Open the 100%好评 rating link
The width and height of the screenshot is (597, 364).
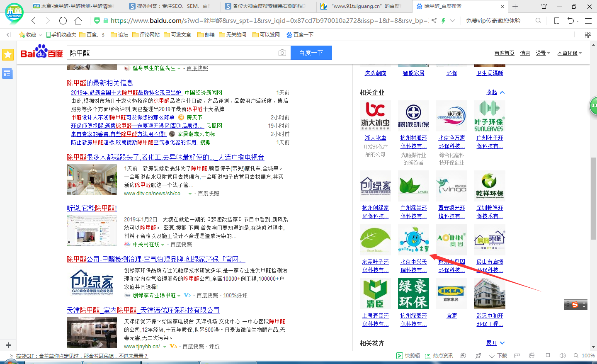click(235, 295)
